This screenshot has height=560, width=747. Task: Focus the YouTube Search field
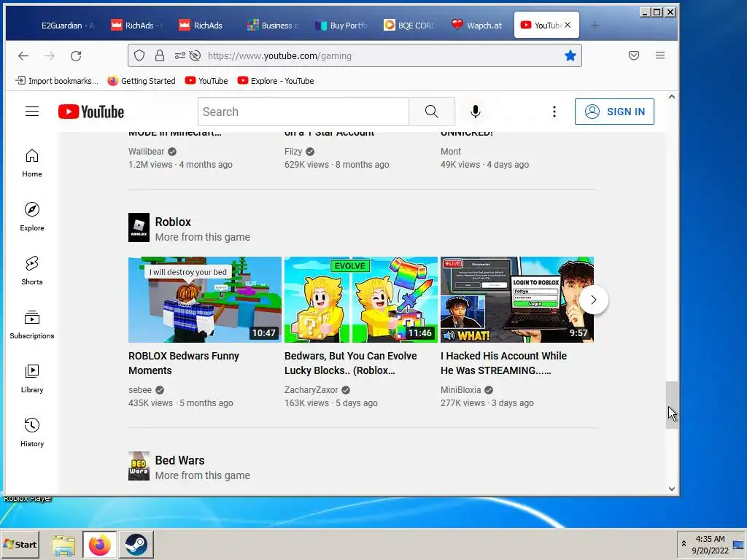(303, 112)
